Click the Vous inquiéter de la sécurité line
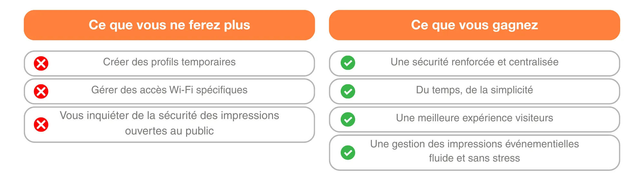This screenshot has height=193, width=644. coord(169,115)
